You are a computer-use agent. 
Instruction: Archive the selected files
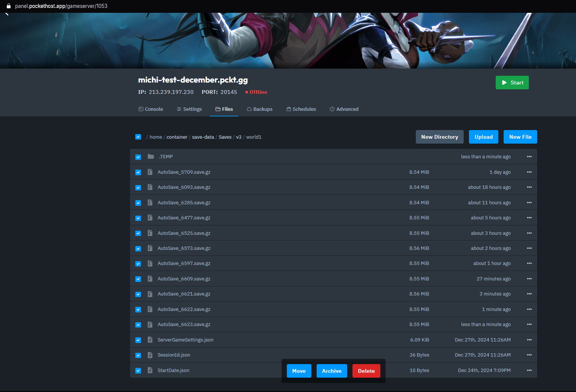(332, 371)
